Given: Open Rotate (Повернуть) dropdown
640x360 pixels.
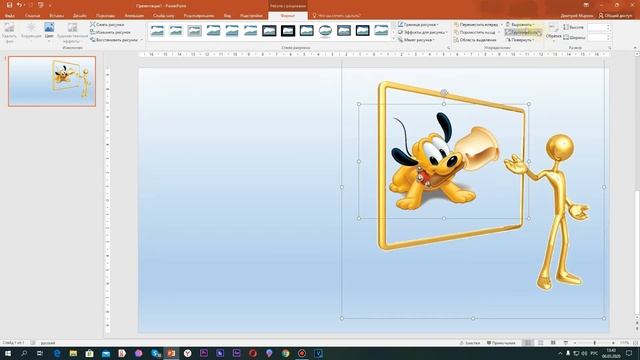Looking at the screenshot, I should click(520, 40).
